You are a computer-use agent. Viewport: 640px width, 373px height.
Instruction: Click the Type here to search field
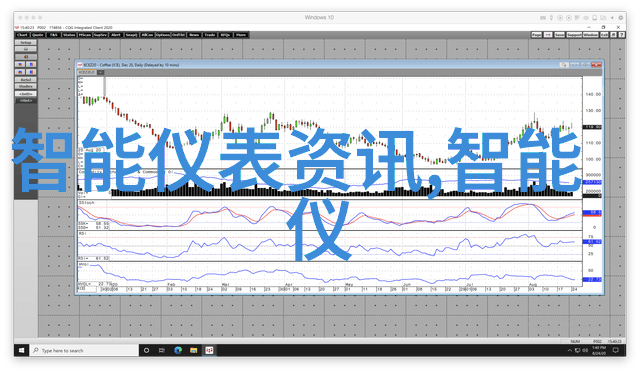click(x=84, y=350)
